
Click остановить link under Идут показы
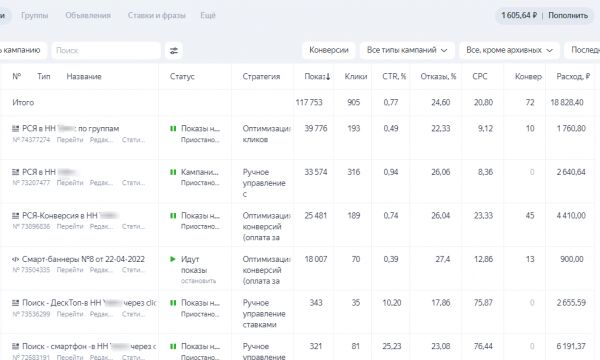[x=198, y=281]
